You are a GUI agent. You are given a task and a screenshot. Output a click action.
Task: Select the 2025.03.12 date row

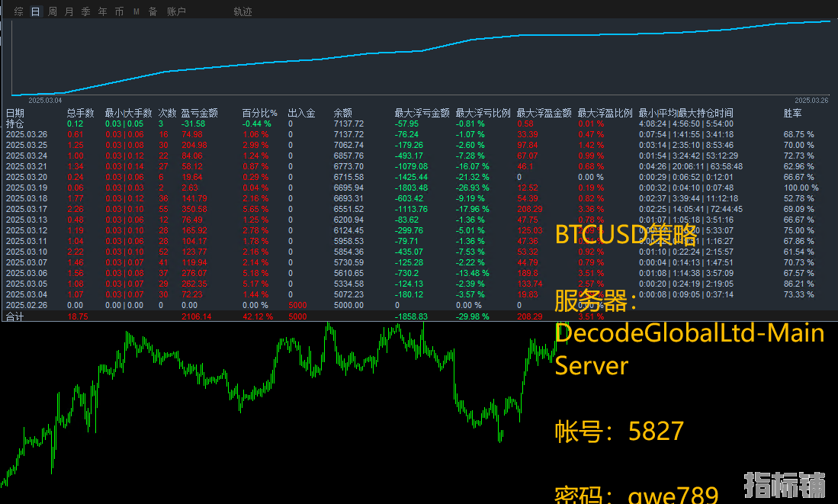click(27, 230)
